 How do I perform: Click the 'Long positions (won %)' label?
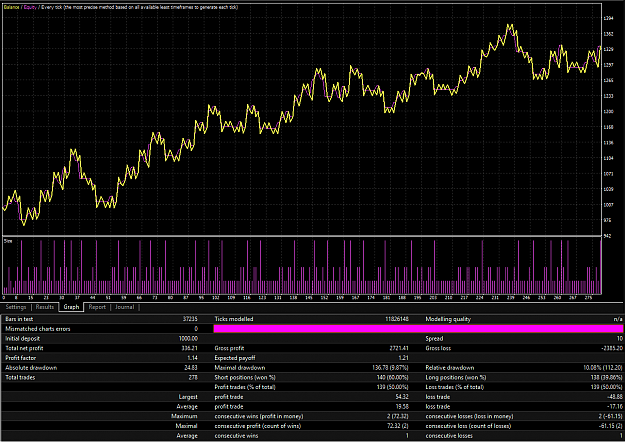tap(456, 377)
